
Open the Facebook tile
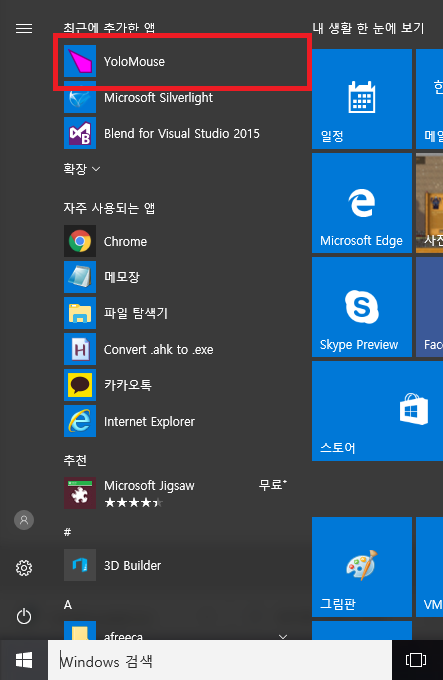430,307
